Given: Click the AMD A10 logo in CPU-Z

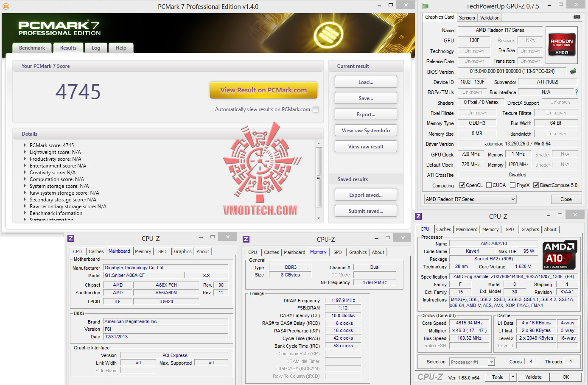Looking at the screenshot, I should click(560, 255).
